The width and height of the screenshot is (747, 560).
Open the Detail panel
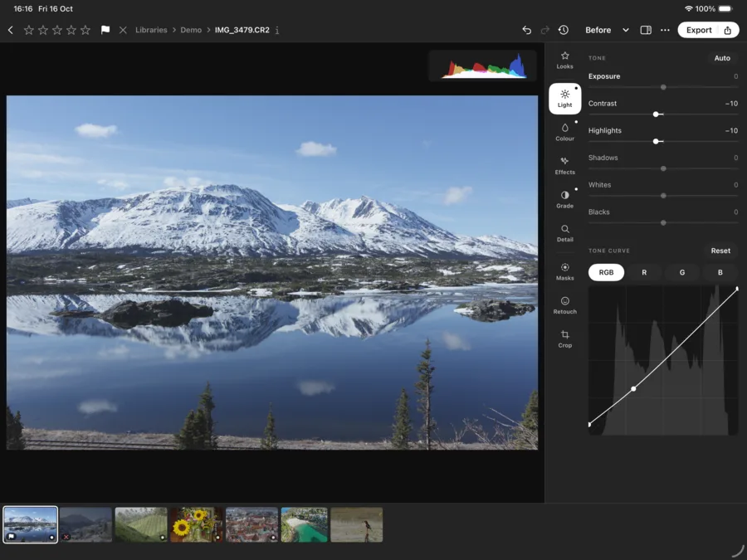click(x=564, y=233)
